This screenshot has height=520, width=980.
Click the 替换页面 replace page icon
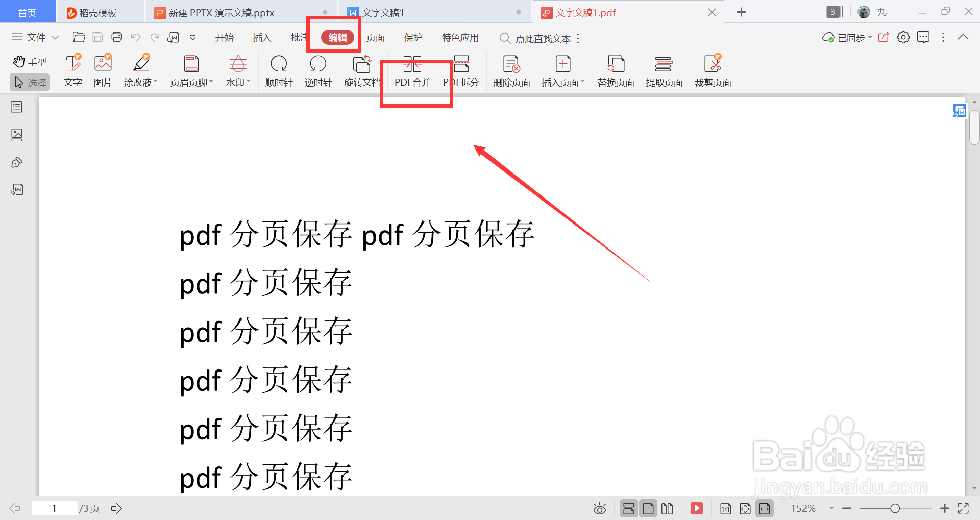coord(615,71)
